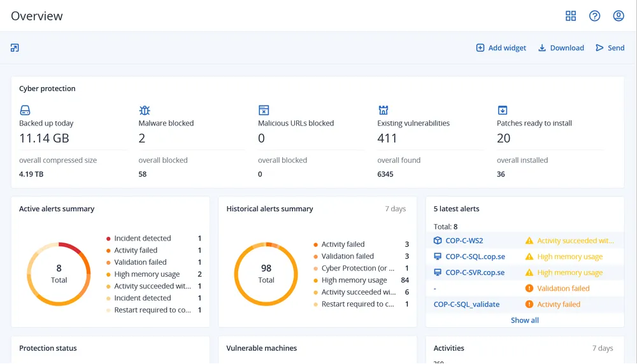Viewport: 637px width, 364px height.
Task: Click red Incident detected legend dot
Action: [x=108, y=239]
